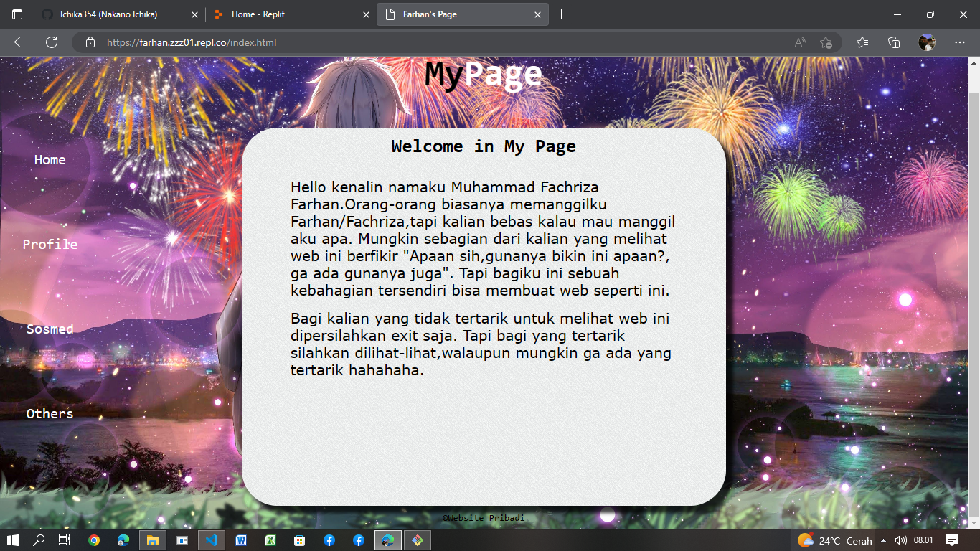Add Farhan's Page to favorites
980x551 pixels.
pyautogui.click(x=826, y=42)
